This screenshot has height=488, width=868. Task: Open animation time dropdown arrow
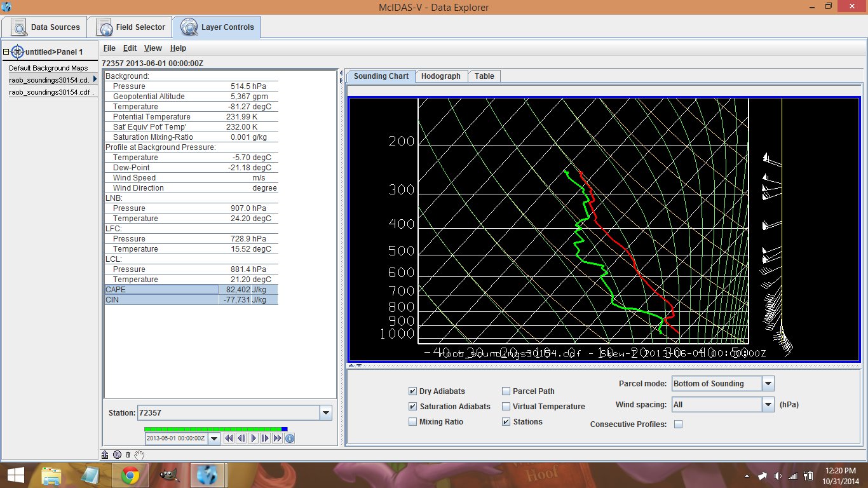point(214,438)
